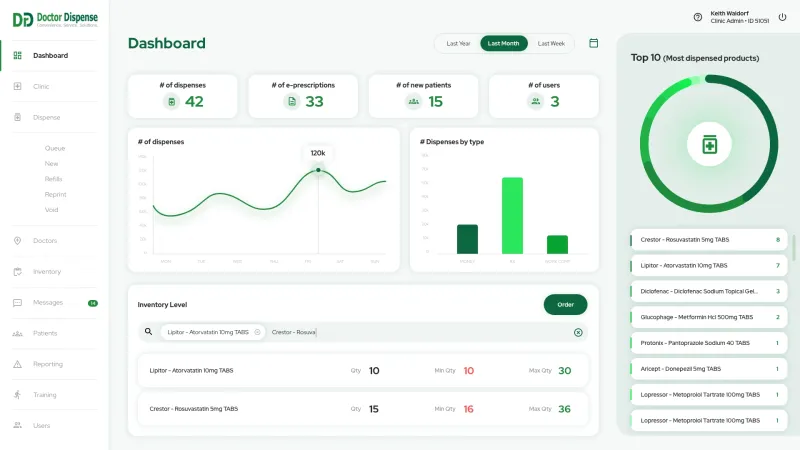Open Keith Waldorf user profile menu
Image resolution: width=800 pixels, height=450 pixels.
point(739,17)
